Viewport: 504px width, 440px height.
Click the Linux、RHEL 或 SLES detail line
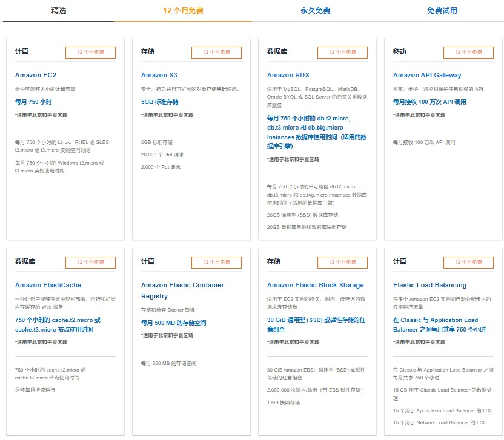click(x=62, y=146)
